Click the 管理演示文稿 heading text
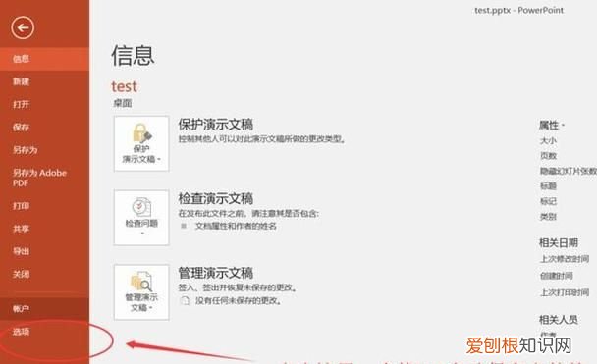The height and width of the screenshot is (364, 597). [215, 273]
